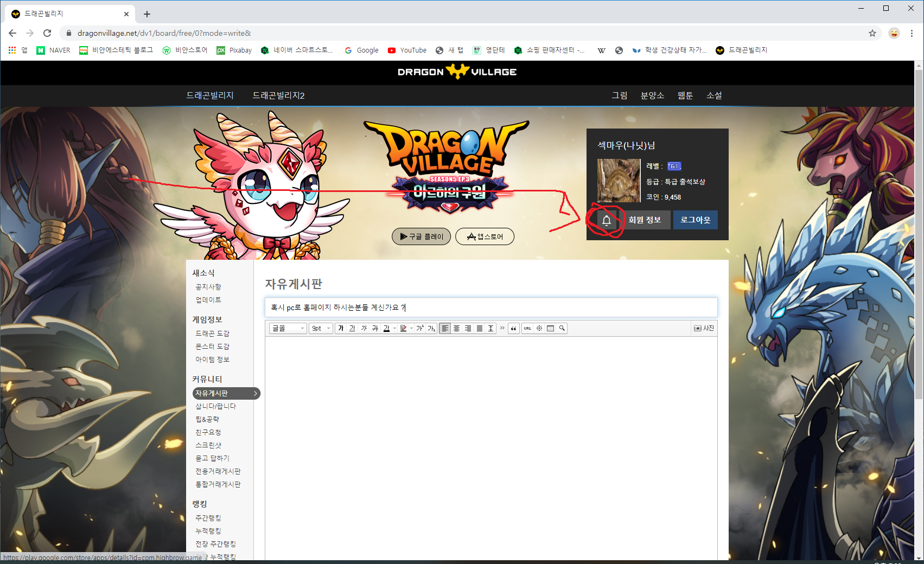Screen dimensions: 924x564
Task: Go to 그림 section
Action: (x=620, y=95)
